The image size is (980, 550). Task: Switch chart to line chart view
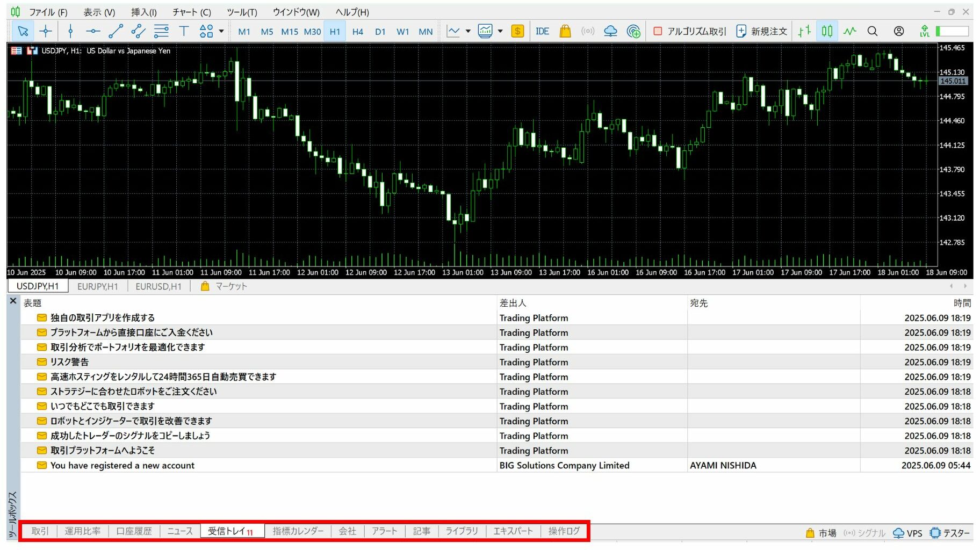click(x=849, y=31)
